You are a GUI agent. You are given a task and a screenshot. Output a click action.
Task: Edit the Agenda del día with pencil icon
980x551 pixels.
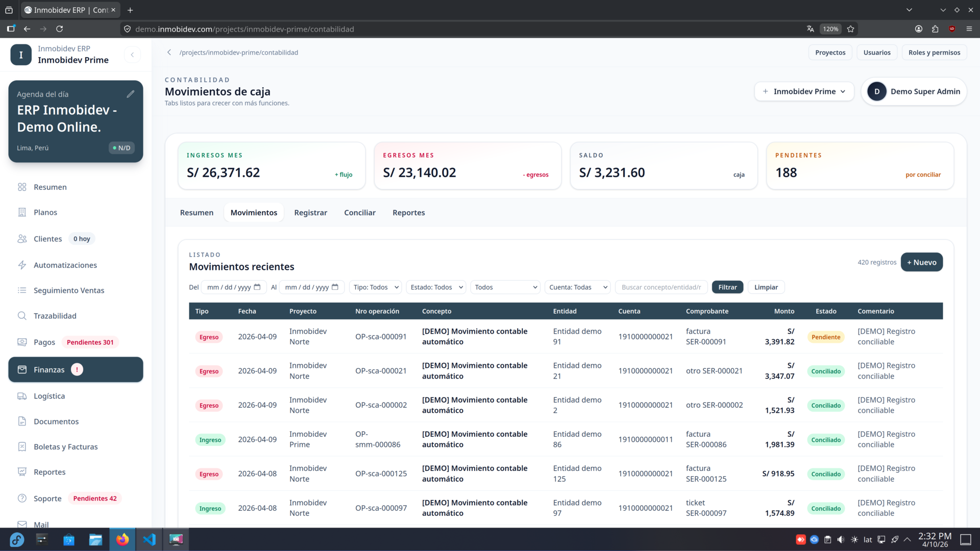[x=131, y=93]
